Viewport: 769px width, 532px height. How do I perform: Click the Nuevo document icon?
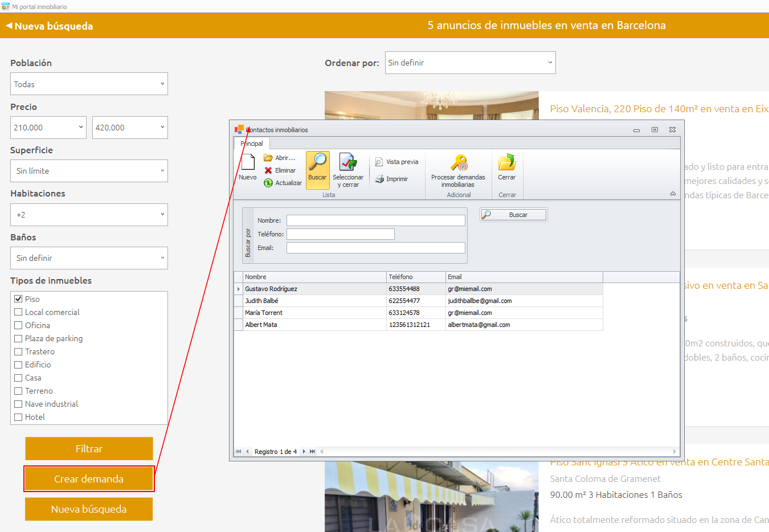(x=248, y=163)
